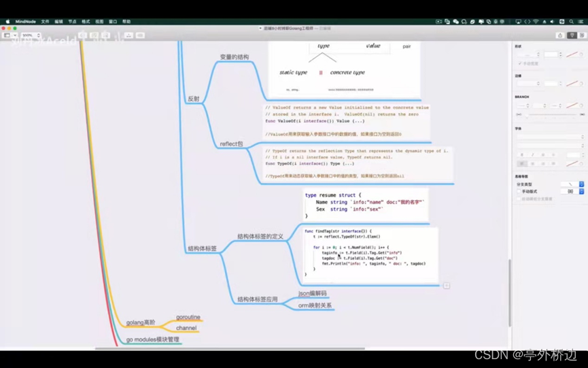The height and width of the screenshot is (368, 588).
Task: Select the go modules模块管理 node
Action: point(153,340)
